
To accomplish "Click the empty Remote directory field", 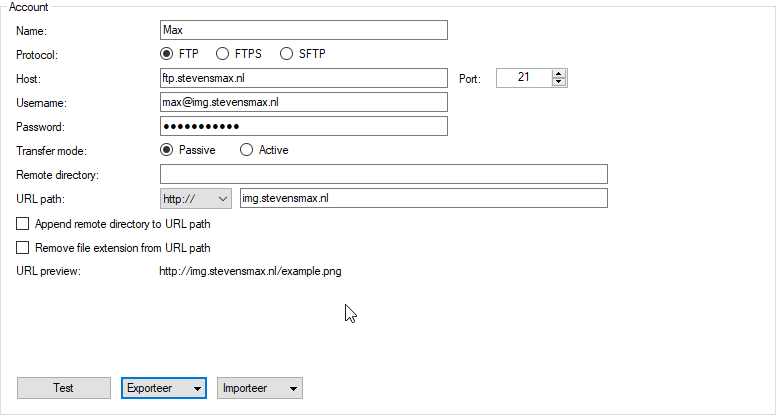I will [x=383, y=175].
